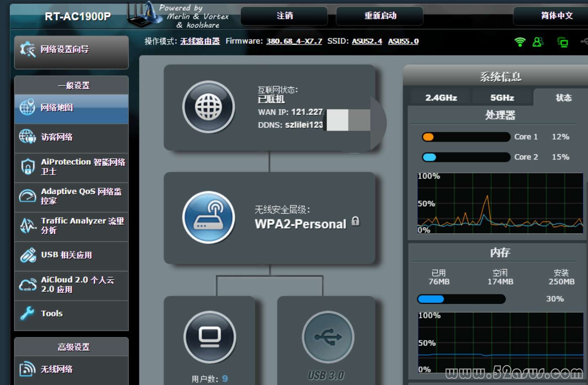
Task: Click the Core 1 usage bar
Action: (466, 137)
